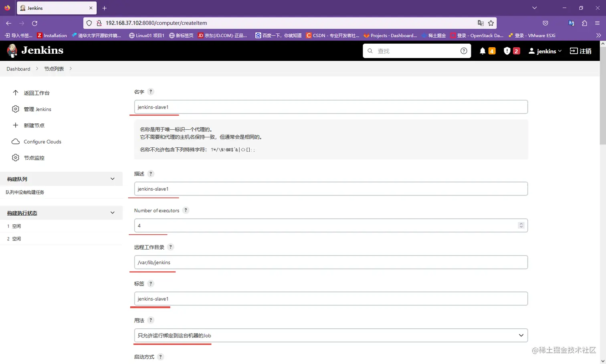Viewport: 606px width, 364px height.
Task: Open the CSDN bookmark
Action: point(333,36)
